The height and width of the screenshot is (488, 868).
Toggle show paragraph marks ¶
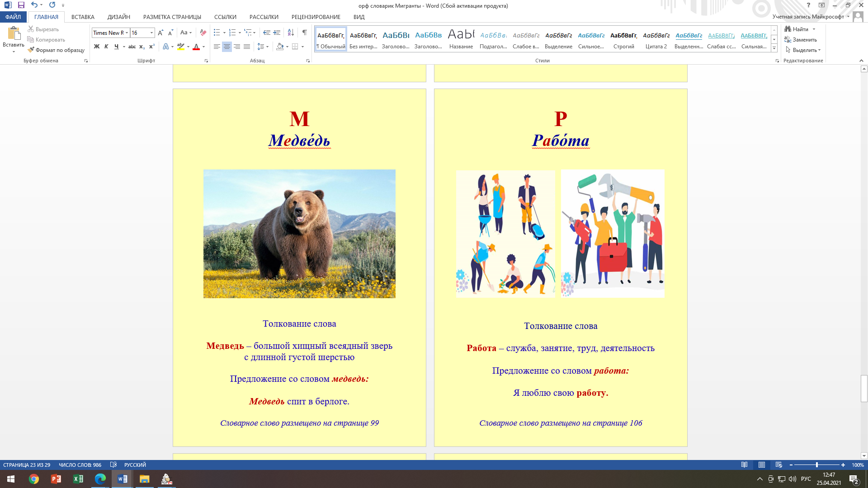(x=304, y=33)
